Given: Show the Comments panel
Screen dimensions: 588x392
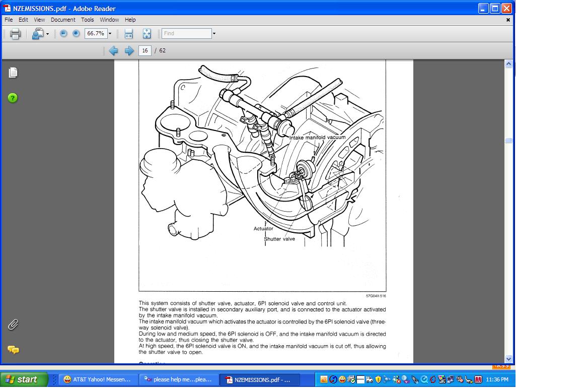Looking at the screenshot, I should [x=13, y=350].
